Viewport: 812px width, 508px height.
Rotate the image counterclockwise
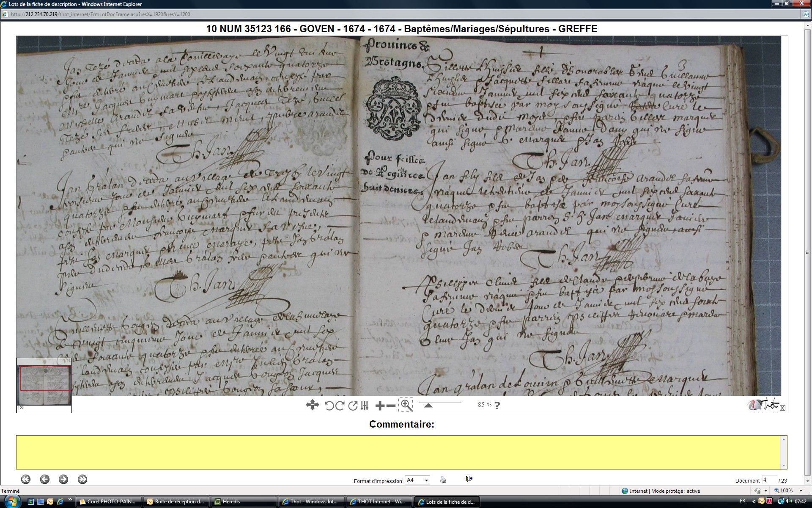point(329,406)
